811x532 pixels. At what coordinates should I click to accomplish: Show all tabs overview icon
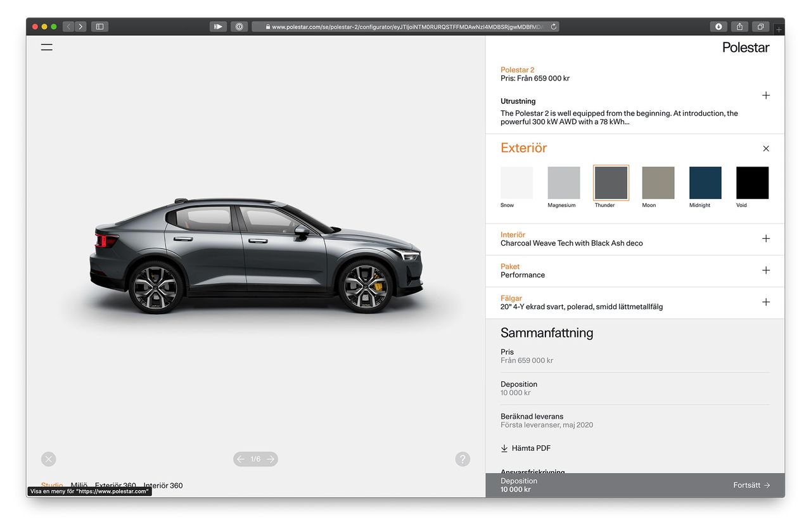point(760,27)
